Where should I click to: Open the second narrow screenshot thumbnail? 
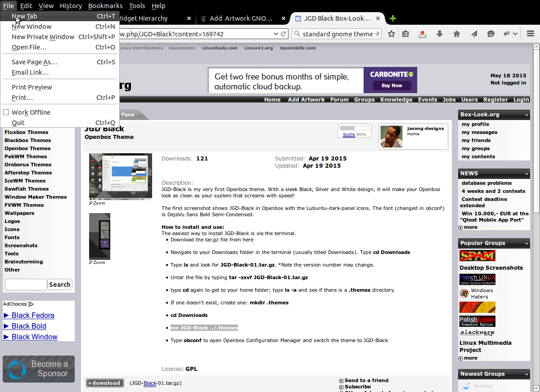[99, 236]
